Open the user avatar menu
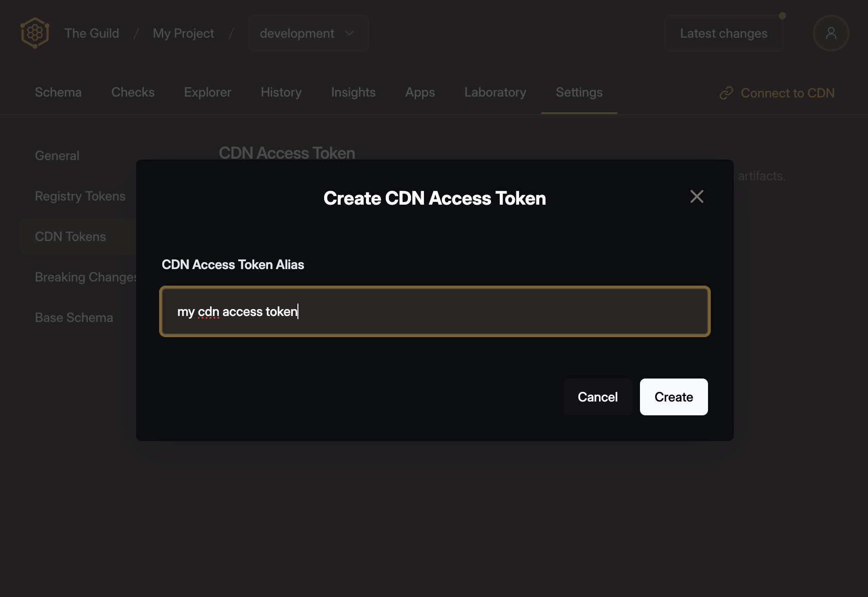 click(x=831, y=33)
